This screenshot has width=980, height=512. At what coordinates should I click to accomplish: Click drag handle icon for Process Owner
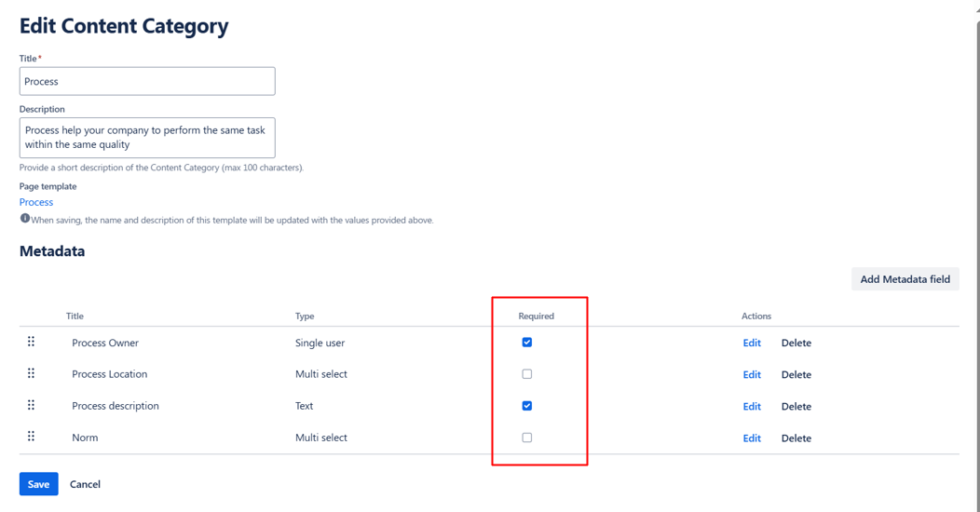tap(31, 342)
